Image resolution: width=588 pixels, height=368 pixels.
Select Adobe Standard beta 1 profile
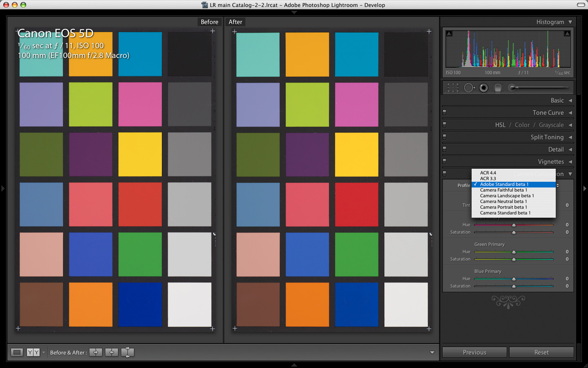click(514, 184)
